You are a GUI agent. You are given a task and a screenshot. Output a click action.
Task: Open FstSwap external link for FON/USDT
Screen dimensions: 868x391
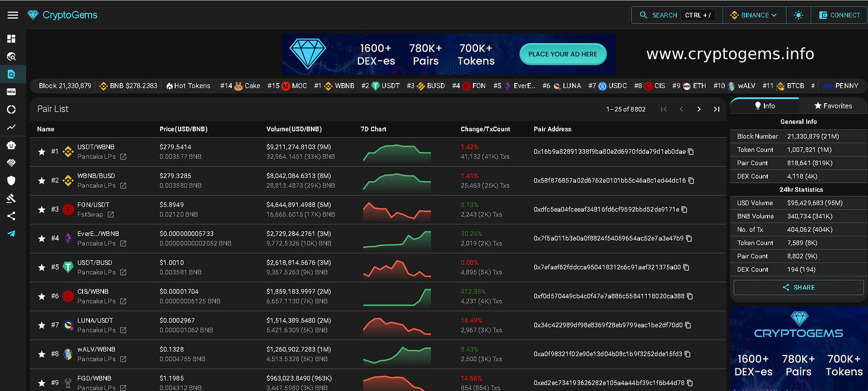click(x=111, y=215)
